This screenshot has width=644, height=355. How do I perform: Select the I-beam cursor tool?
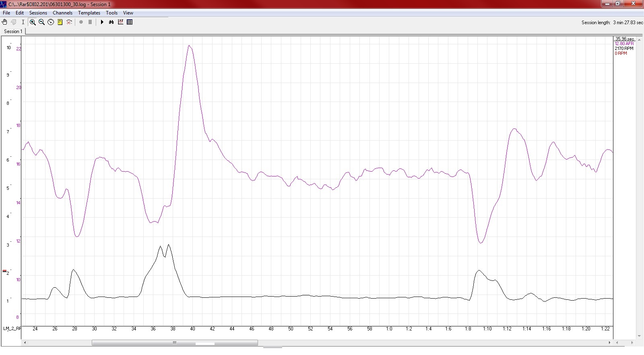[x=23, y=22]
